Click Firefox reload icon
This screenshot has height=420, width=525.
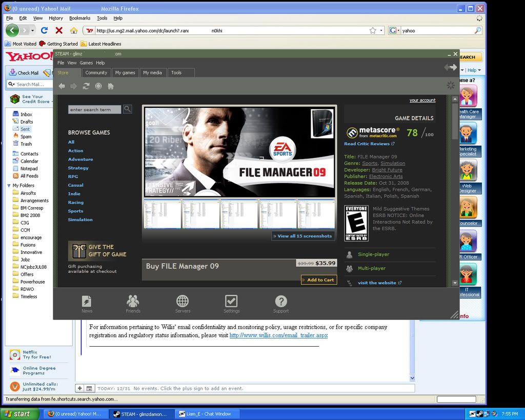pos(44,30)
